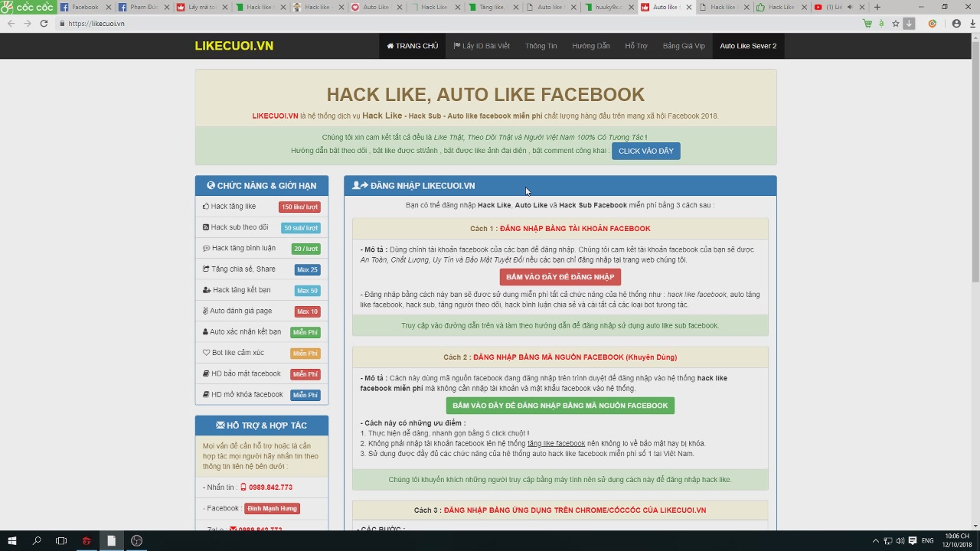
Task: Open the taskbar volume icon
Action: pos(900,541)
